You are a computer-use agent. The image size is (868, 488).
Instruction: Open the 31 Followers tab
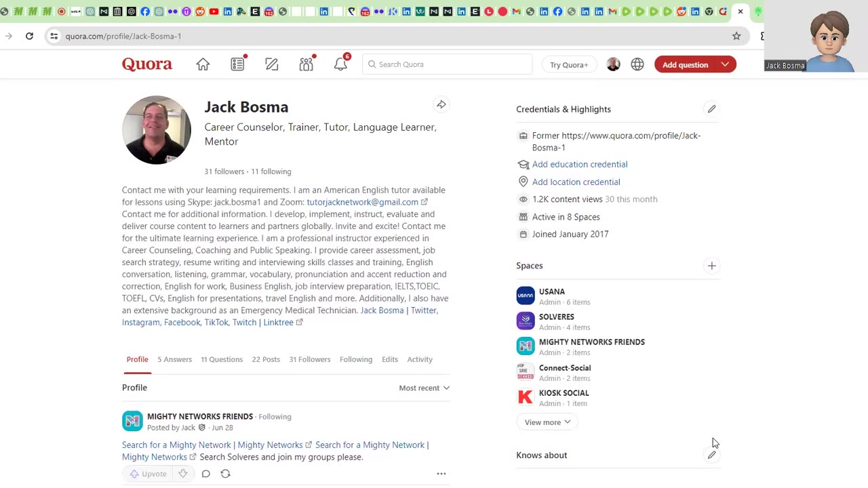tap(310, 359)
